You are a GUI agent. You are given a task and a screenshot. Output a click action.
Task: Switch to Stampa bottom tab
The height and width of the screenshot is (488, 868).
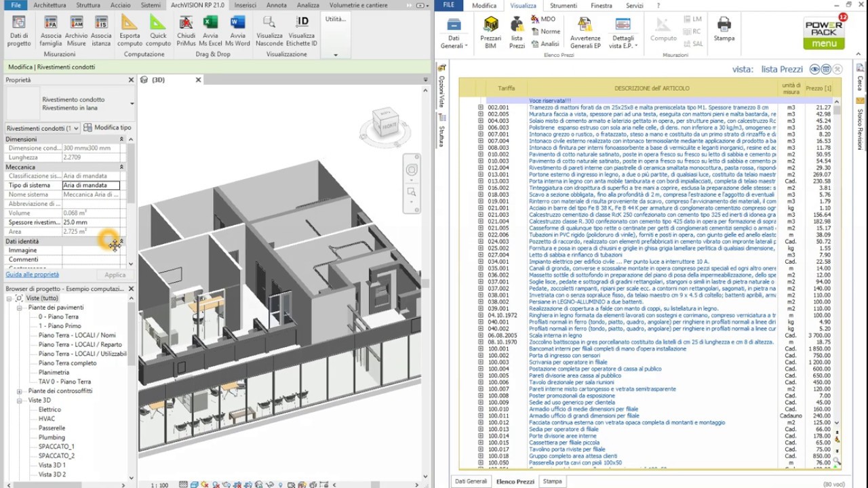(x=552, y=481)
